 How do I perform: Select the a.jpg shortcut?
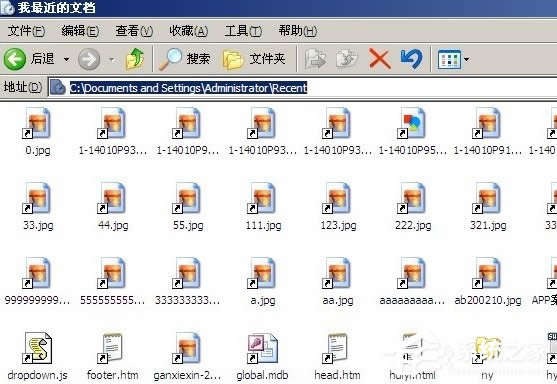(x=263, y=282)
